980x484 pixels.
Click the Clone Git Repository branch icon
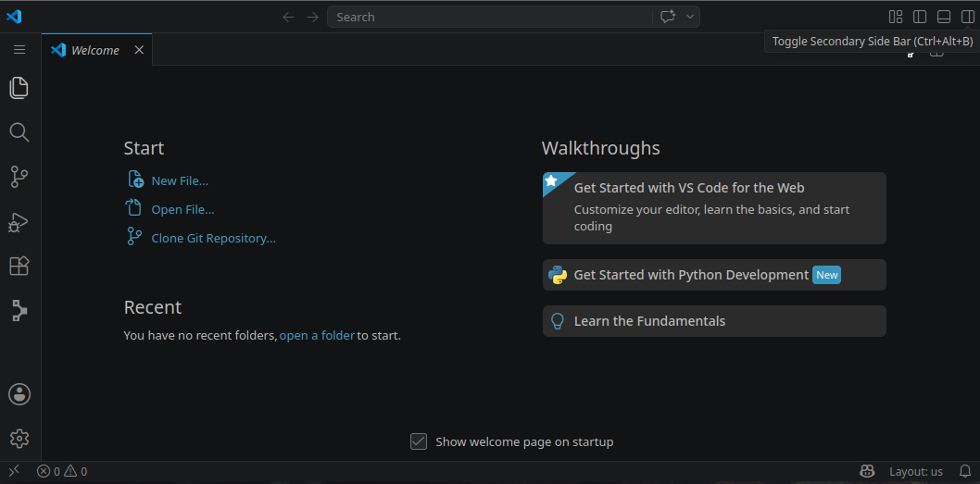pyautogui.click(x=133, y=236)
